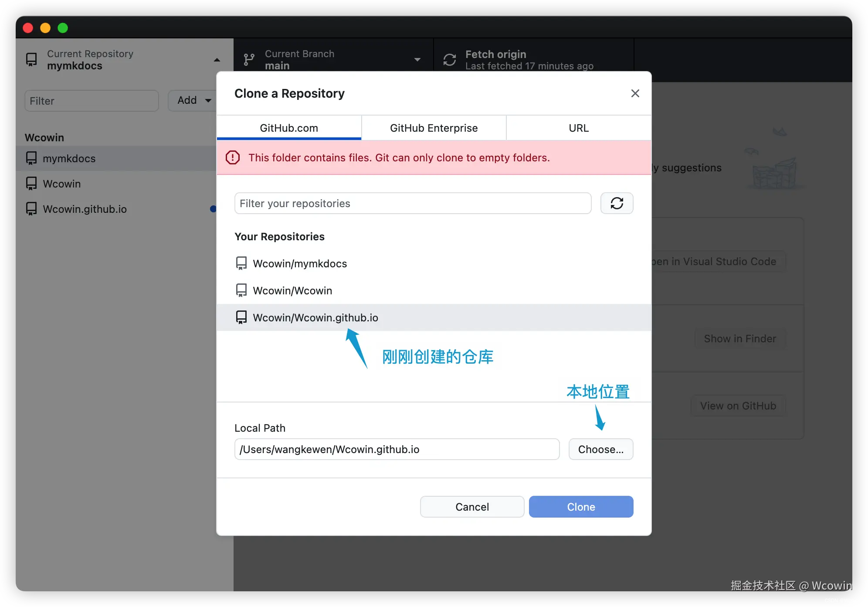This screenshot has height=607, width=868.
Task: Click the green macOS fullscreen button
Action: (x=63, y=28)
